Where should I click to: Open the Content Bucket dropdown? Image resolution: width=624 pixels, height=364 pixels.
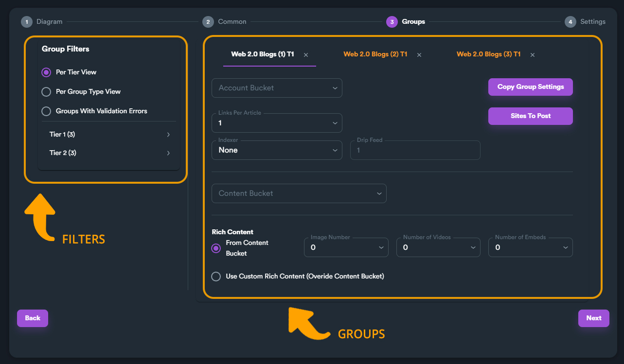[x=299, y=193]
